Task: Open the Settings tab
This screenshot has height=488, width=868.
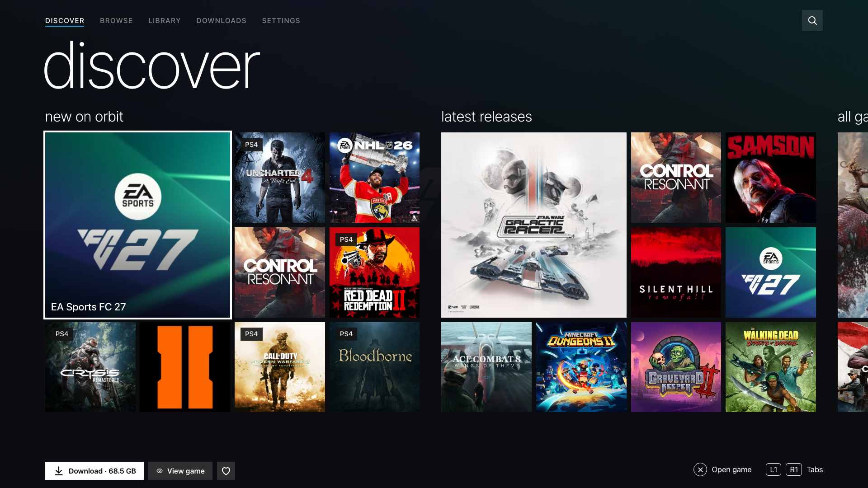Action: (281, 21)
